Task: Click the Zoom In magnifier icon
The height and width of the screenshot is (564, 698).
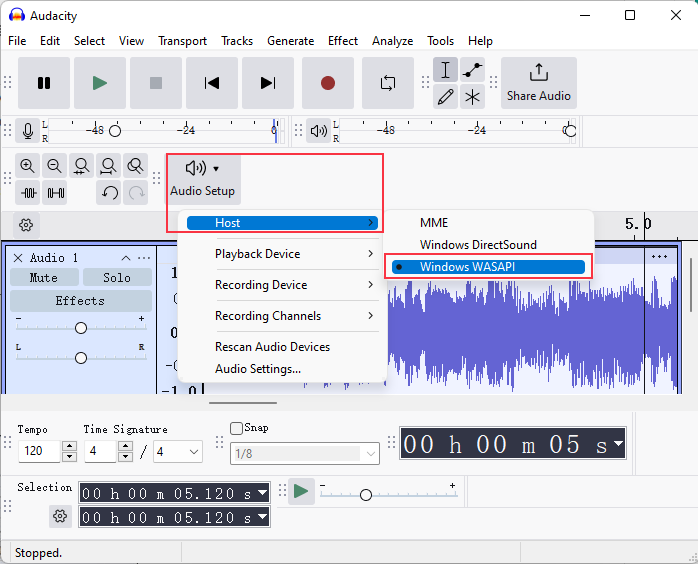Action: (28, 166)
